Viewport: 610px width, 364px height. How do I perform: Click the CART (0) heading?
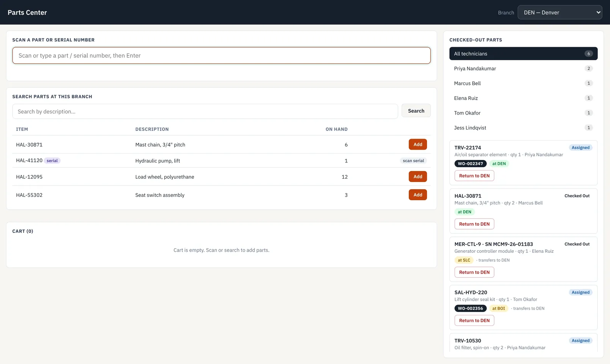(x=22, y=231)
